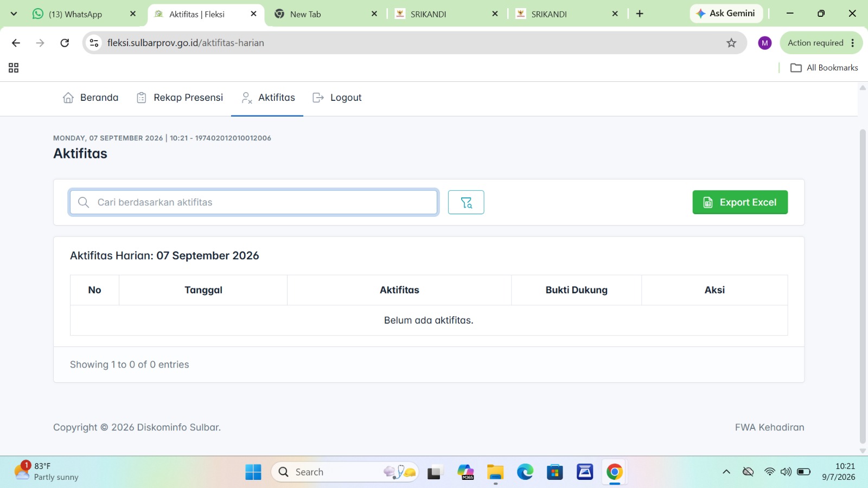
Task: Click the FWA Kehadiran footer text
Action: [x=769, y=427]
